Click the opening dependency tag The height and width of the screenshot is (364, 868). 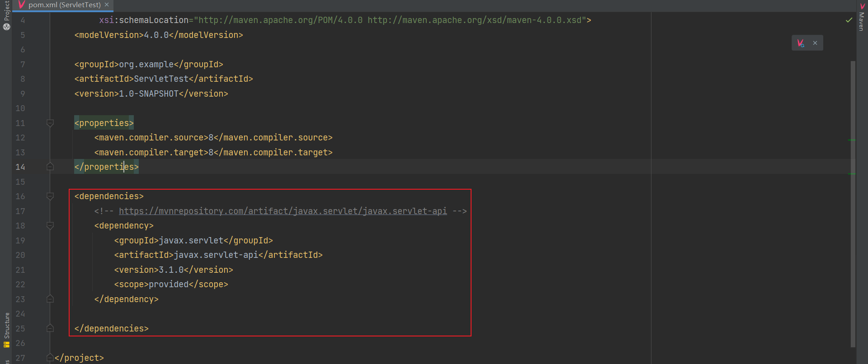pyautogui.click(x=124, y=225)
